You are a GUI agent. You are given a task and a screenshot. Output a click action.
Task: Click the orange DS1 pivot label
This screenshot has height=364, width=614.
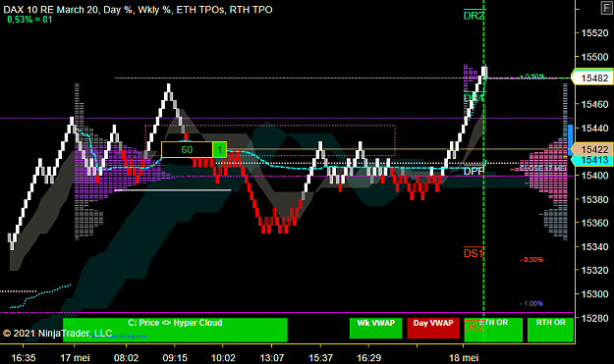[474, 253]
